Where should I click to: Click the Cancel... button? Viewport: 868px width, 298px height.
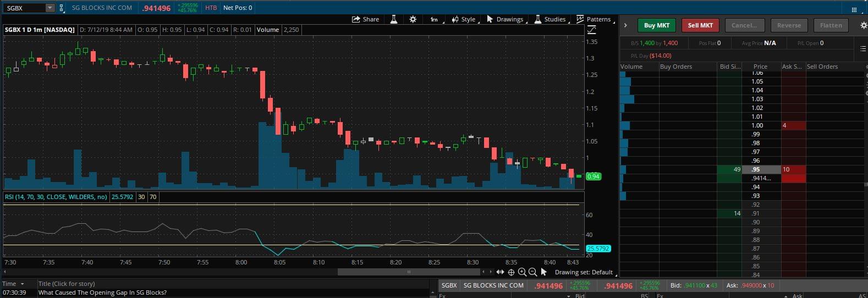[x=744, y=25]
